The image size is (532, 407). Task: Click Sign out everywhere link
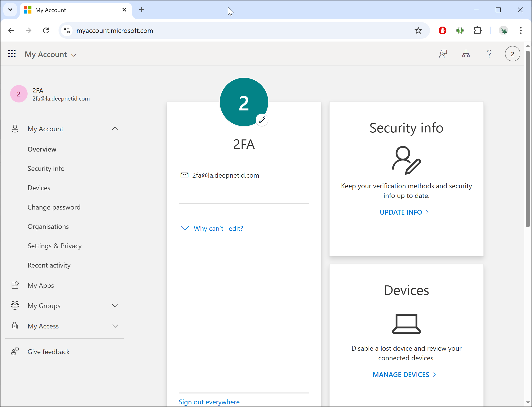tap(209, 402)
